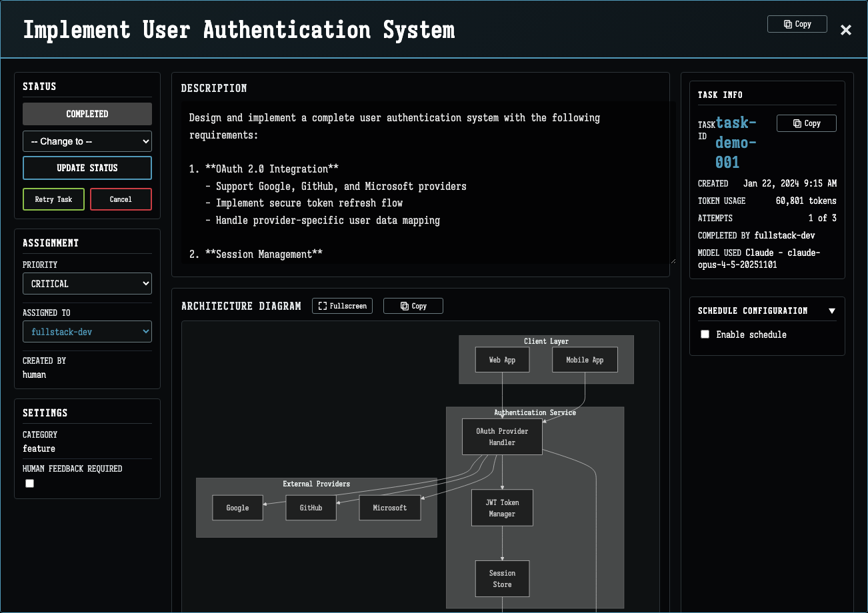Click the JWT Token Manager node
This screenshot has width=868, height=613.
(x=502, y=508)
